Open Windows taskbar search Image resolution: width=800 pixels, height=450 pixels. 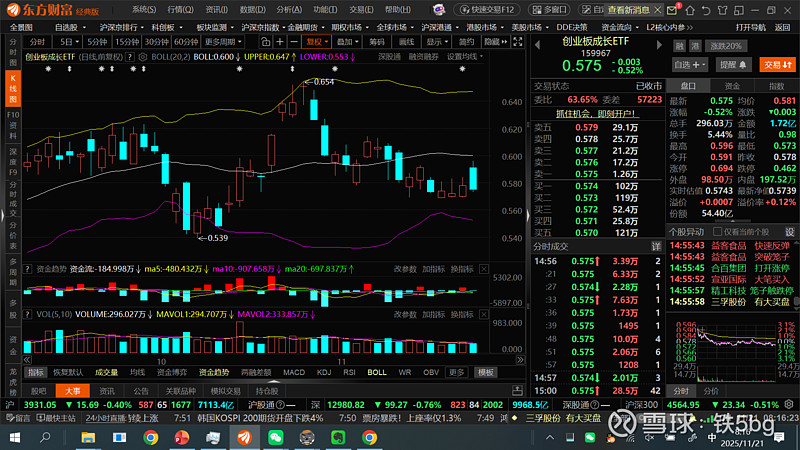[x=45, y=438]
